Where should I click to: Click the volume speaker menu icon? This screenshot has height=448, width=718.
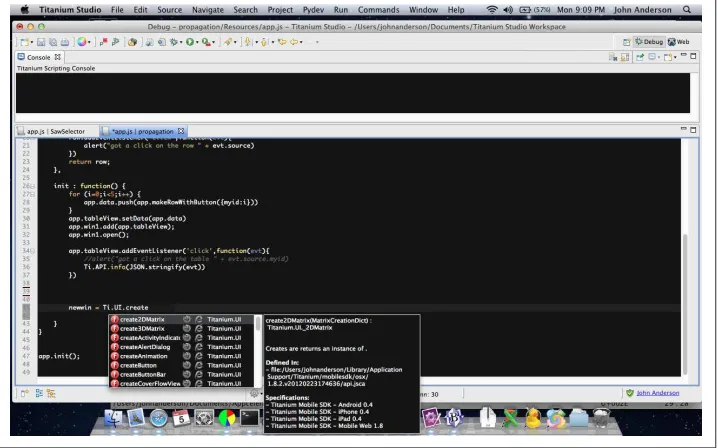[508, 10]
